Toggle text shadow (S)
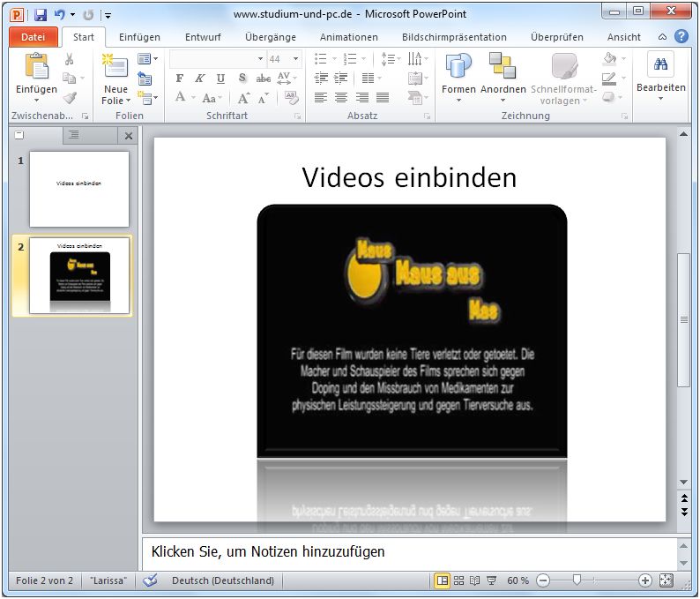Image resolution: width=700 pixels, height=599 pixels. pos(242,79)
